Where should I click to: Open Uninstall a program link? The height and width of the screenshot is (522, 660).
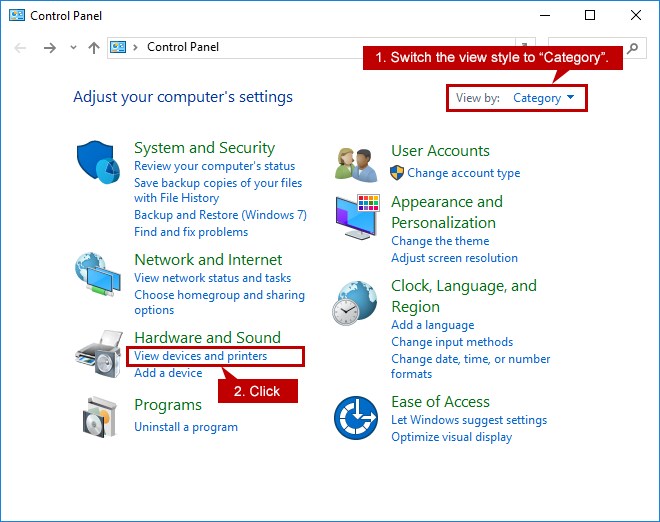point(186,427)
